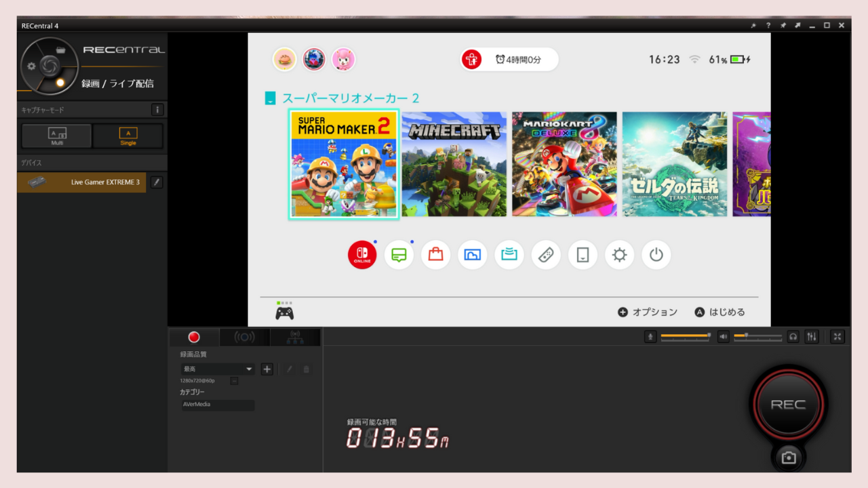Click the compact mode arrow in title bar
Image resolution: width=868 pixels, height=488 pixels.
pyautogui.click(x=797, y=25)
